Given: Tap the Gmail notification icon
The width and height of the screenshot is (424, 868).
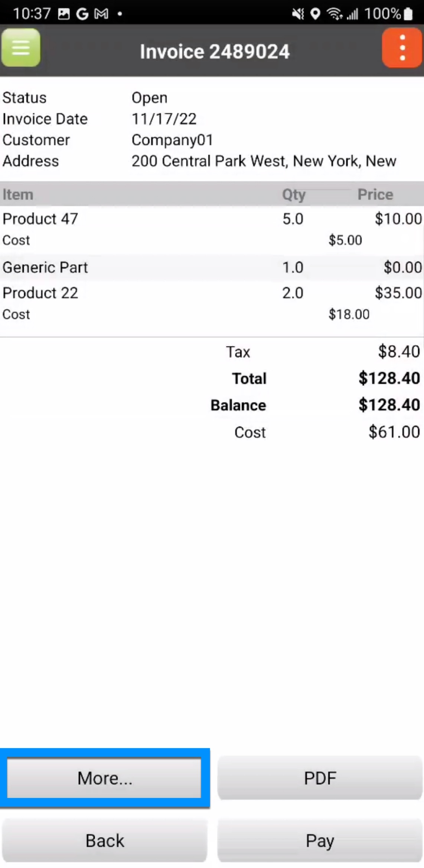Looking at the screenshot, I should point(101,14).
